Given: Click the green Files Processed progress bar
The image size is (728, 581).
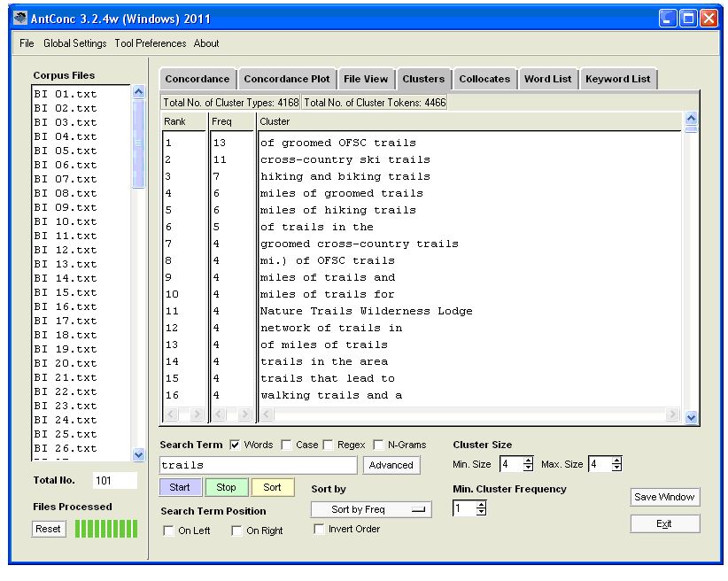Looking at the screenshot, I should (106, 529).
